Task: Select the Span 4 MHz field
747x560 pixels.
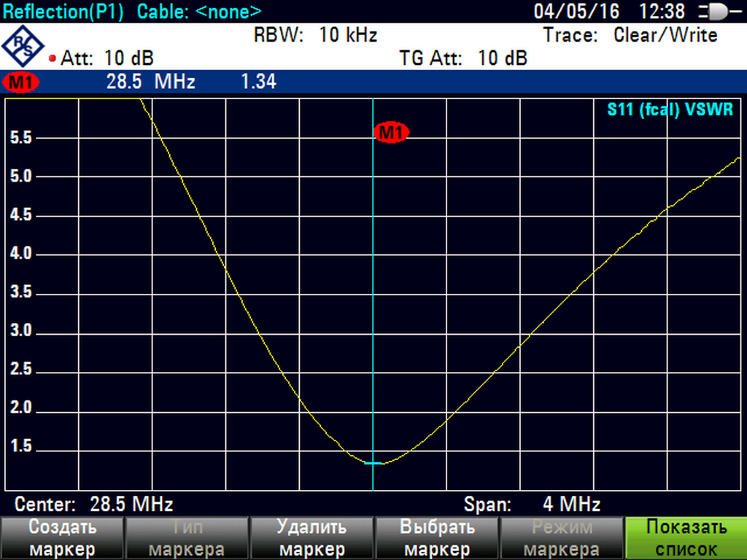Action: tap(532, 504)
